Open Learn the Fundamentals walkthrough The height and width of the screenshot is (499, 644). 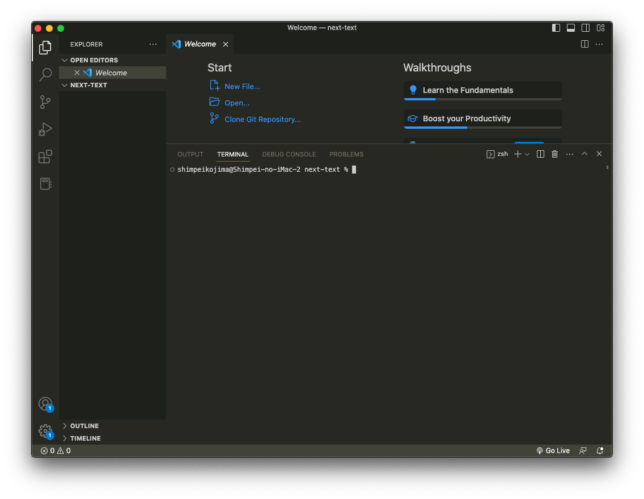click(483, 90)
